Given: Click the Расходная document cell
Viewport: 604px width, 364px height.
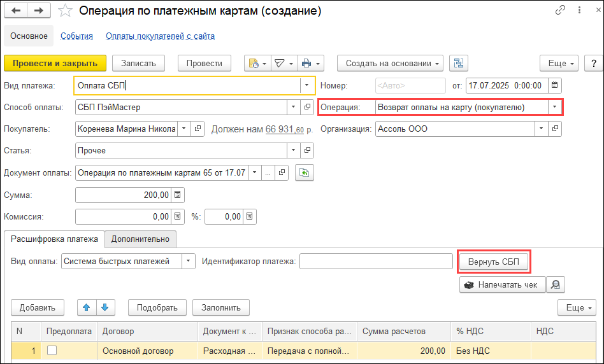Looking at the screenshot, I should tap(230, 351).
